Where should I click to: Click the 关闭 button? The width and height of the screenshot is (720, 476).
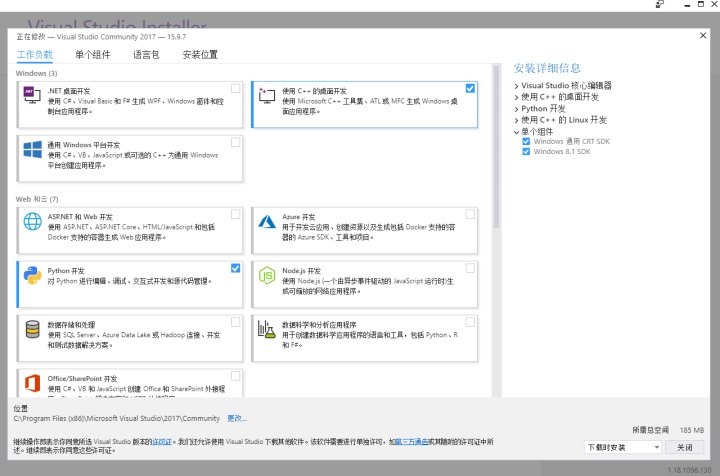685,447
